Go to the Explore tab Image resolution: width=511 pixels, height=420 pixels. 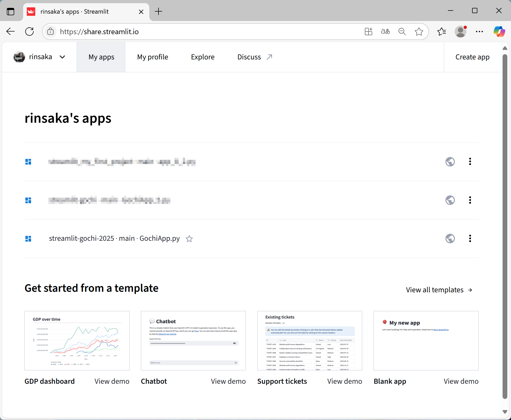[x=203, y=57]
